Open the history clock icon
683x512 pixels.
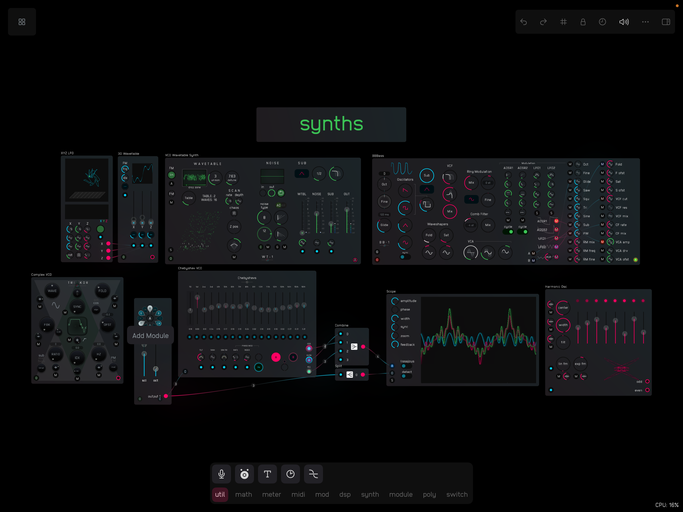pyautogui.click(x=602, y=22)
